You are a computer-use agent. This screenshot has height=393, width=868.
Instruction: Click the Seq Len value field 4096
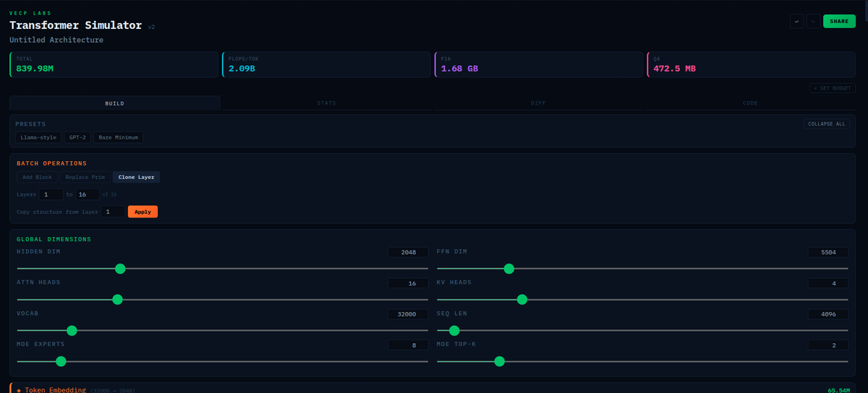point(828,314)
